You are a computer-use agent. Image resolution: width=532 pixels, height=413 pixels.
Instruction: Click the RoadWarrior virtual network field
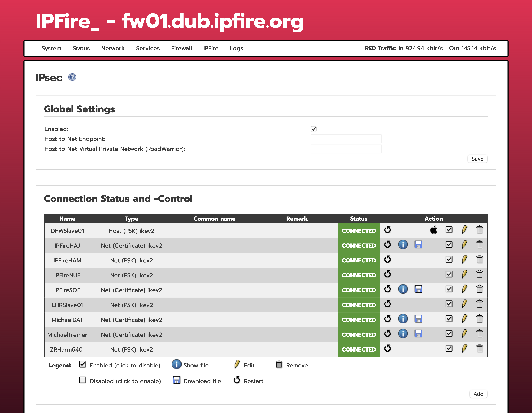[346, 149]
